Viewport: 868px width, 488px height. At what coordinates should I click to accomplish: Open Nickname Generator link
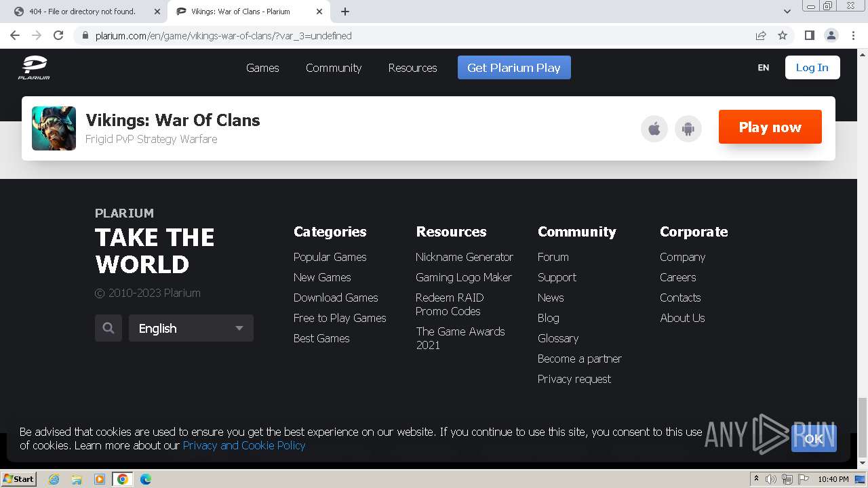pos(465,257)
